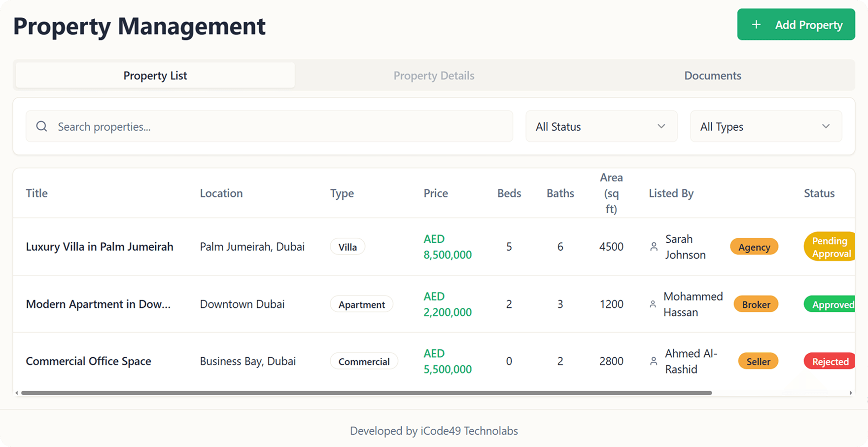Viewport: 868px width, 447px height.
Task: Click the Rejected status badge
Action: coord(830,361)
